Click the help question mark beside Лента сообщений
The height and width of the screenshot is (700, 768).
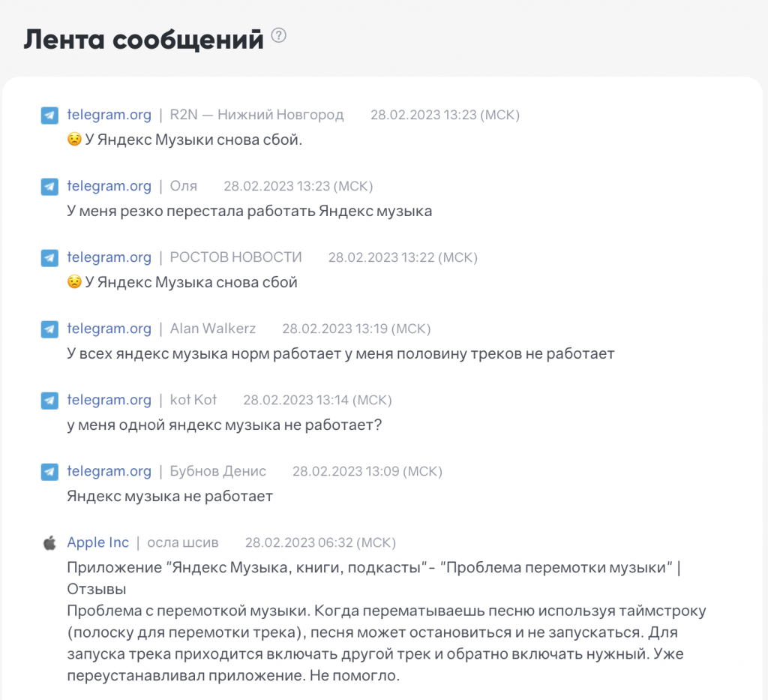point(279,36)
